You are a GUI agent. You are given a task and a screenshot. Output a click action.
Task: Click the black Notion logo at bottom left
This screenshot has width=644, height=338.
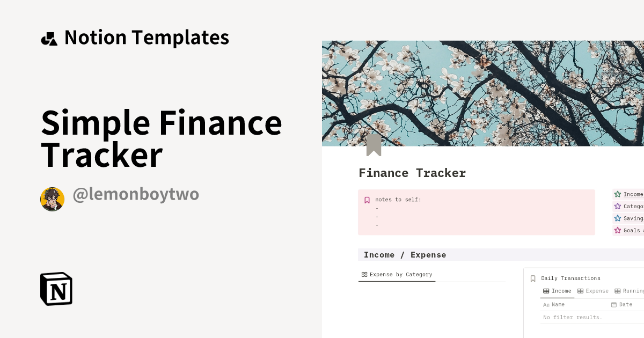tap(56, 289)
